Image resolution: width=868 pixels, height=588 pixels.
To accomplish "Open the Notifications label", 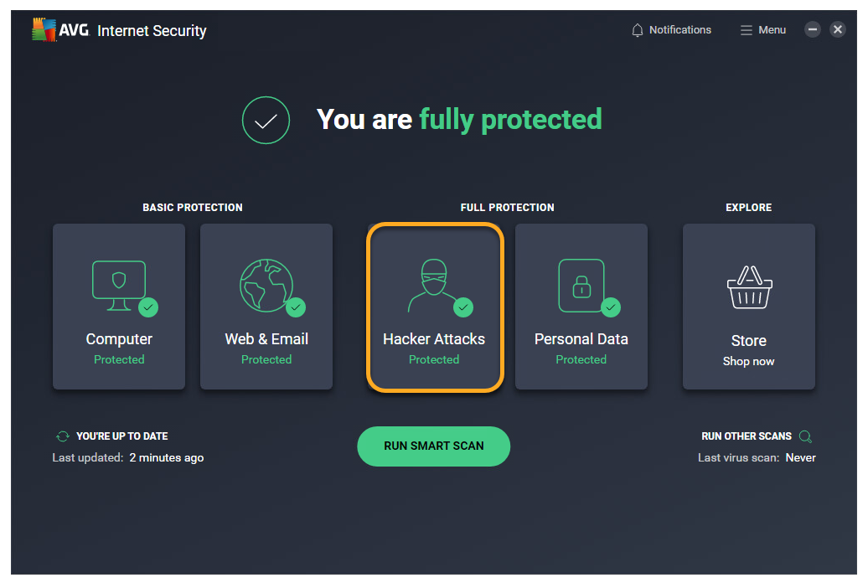I will click(679, 30).
